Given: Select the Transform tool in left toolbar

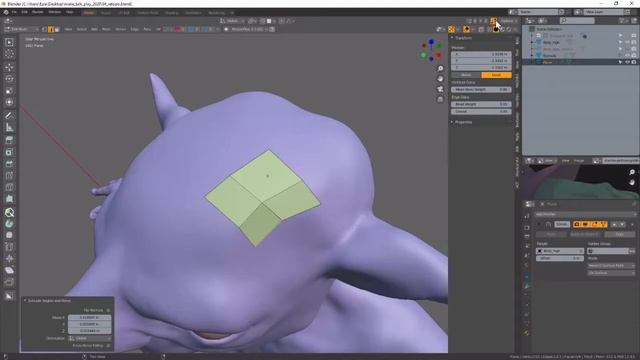Looking at the screenshot, I should 9,102.
